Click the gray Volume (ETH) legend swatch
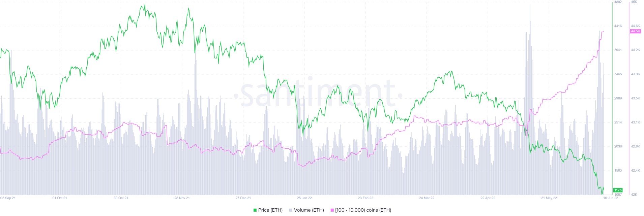Viewport: 644px width, 216px height. tap(291, 210)
